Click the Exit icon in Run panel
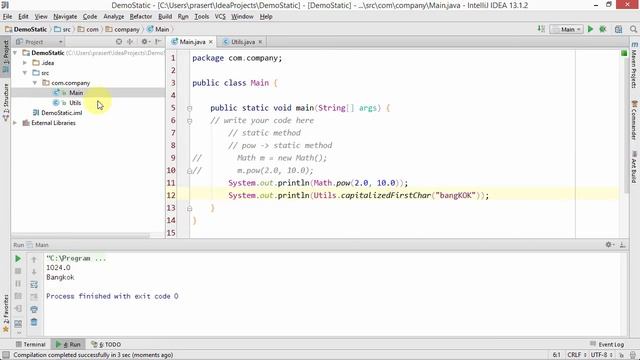 point(18,309)
